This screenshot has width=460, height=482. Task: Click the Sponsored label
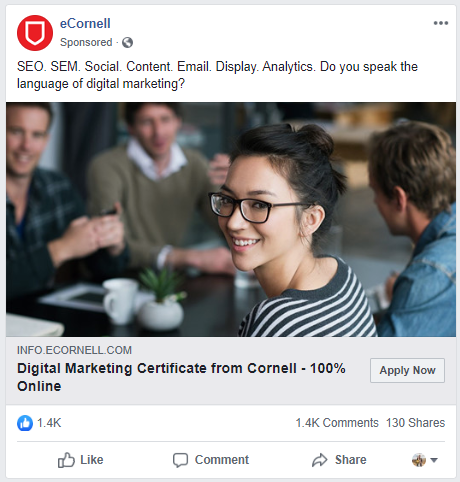tap(86, 42)
